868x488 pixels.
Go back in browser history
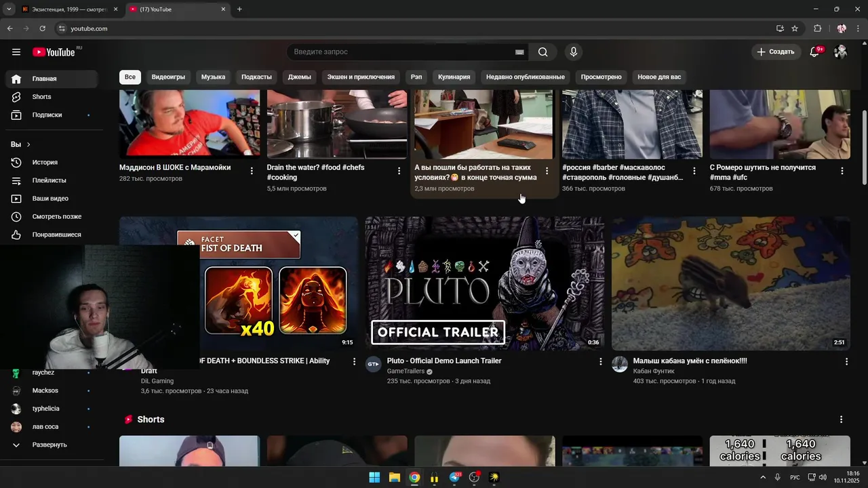[x=9, y=28]
